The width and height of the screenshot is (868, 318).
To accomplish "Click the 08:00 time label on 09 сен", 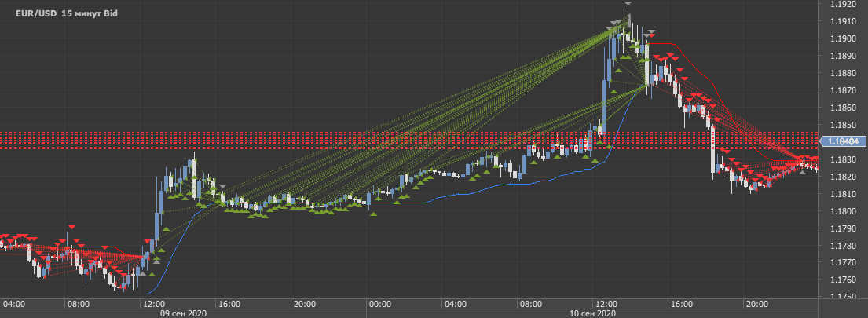I will point(78,304).
